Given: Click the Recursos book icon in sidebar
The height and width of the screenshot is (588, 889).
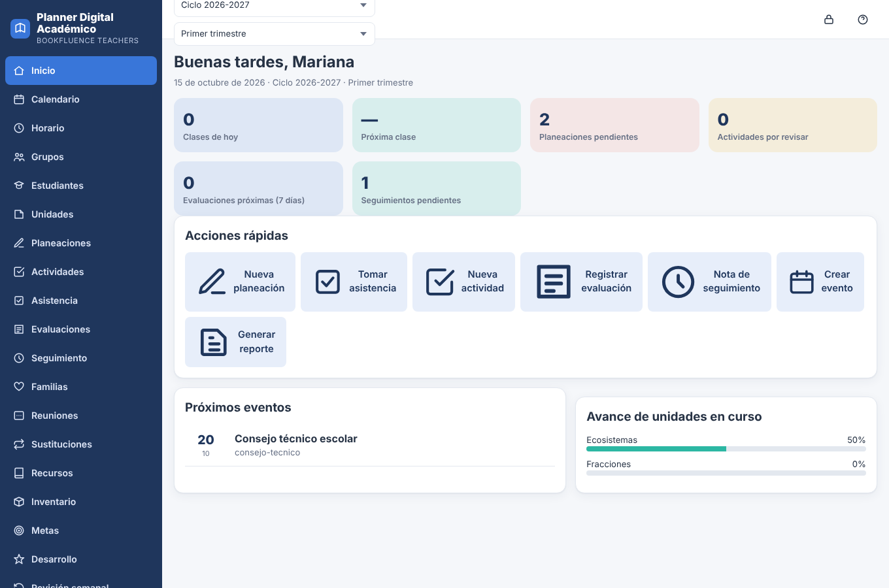Looking at the screenshot, I should (x=19, y=473).
